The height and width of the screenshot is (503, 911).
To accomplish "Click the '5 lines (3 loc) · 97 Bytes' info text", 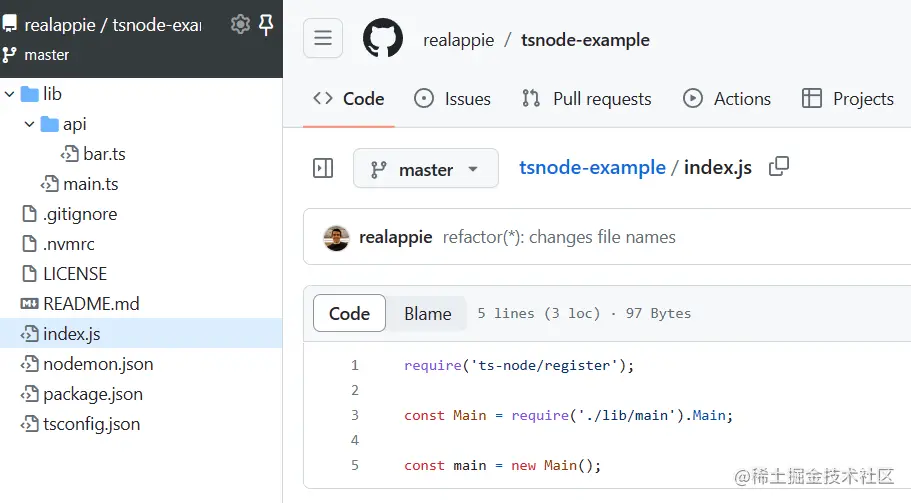I will (584, 314).
